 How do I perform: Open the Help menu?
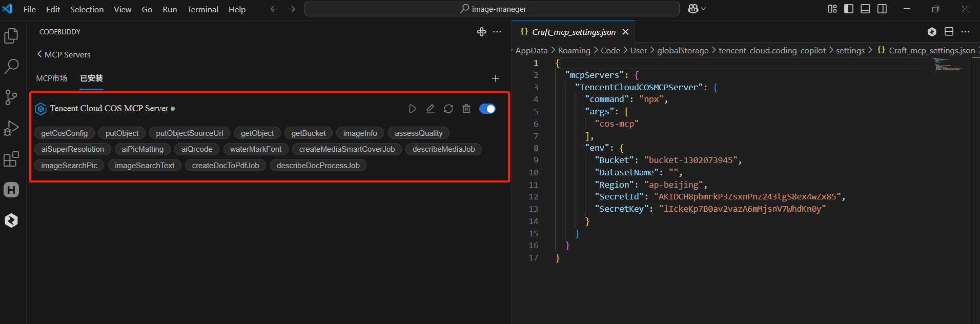(237, 9)
